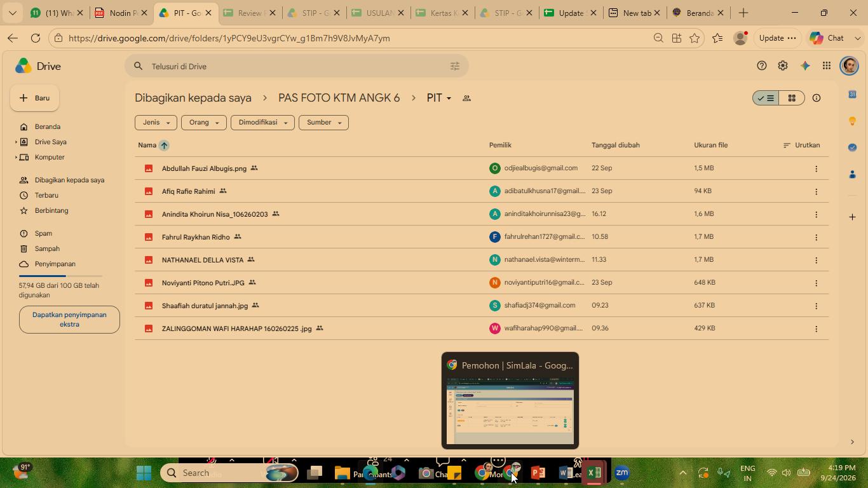Go to Dibagikan kepada saya in sidebar
Image resolution: width=868 pixels, height=488 pixels.
coord(69,180)
